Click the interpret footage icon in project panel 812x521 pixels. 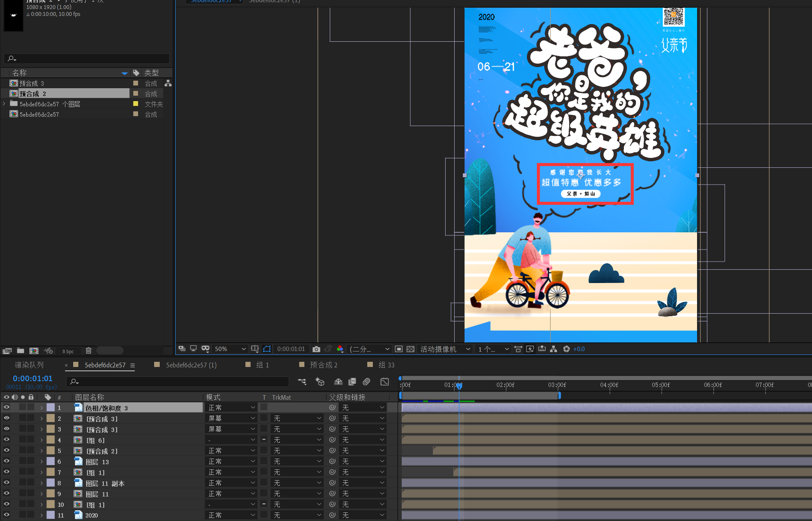(x=7, y=351)
